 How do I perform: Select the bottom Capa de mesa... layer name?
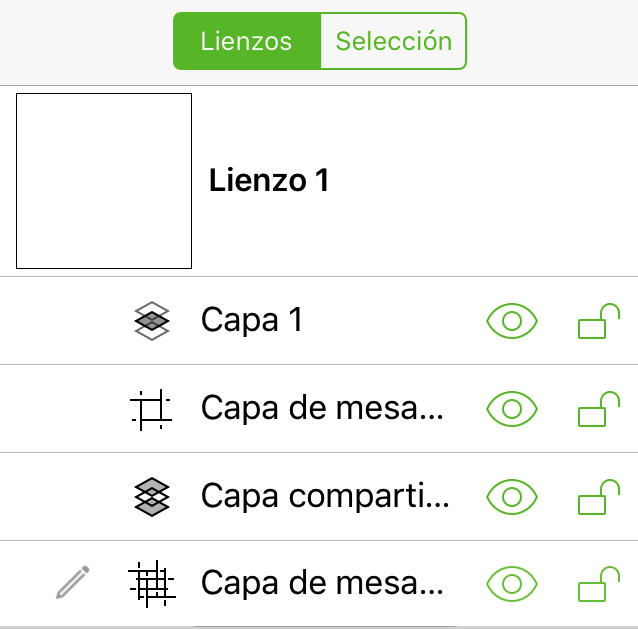(322, 583)
